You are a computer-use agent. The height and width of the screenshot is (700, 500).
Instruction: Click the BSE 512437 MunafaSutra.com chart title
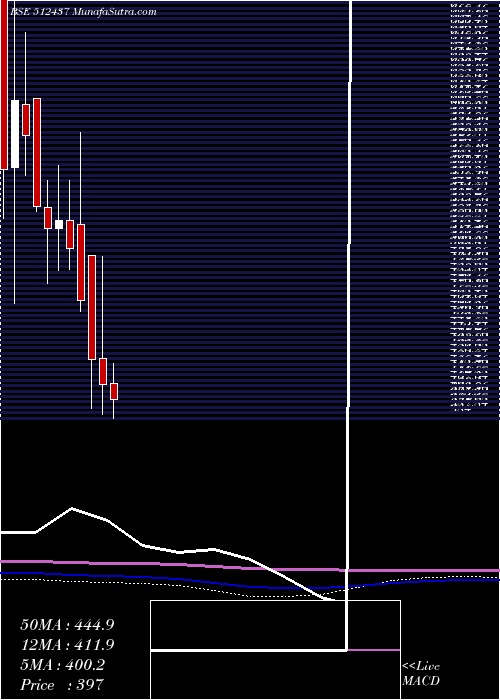83,12
